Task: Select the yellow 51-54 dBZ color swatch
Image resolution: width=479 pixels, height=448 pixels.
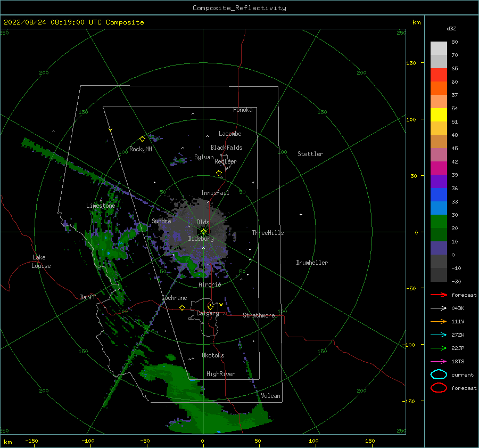Action: click(439, 115)
